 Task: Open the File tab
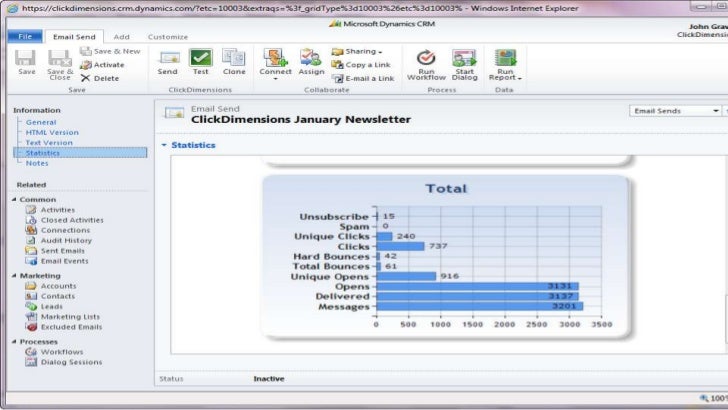pyautogui.click(x=25, y=36)
